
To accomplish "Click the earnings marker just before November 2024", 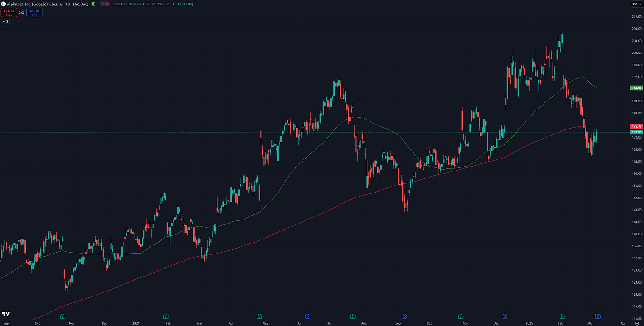I will click(460, 316).
